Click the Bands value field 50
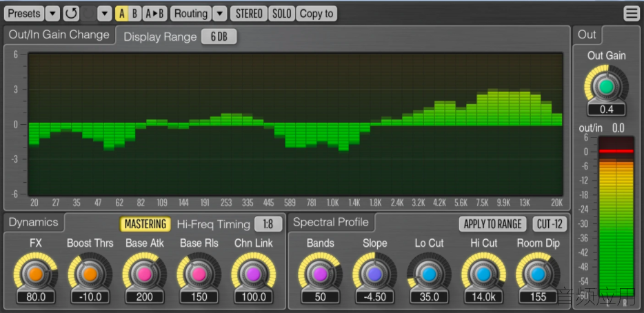 [321, 296]
